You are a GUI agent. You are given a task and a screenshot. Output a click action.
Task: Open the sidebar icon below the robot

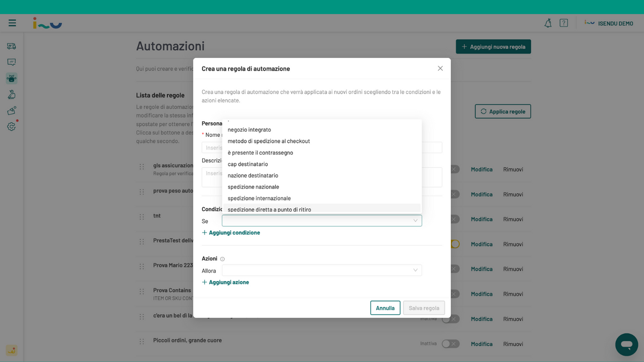[x=12, y=95]
